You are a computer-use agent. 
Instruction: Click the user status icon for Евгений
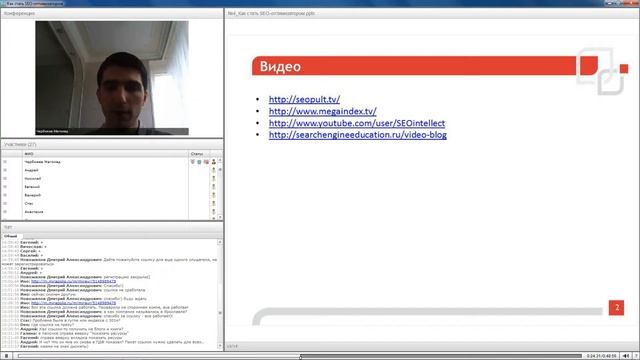click(213, 187)
